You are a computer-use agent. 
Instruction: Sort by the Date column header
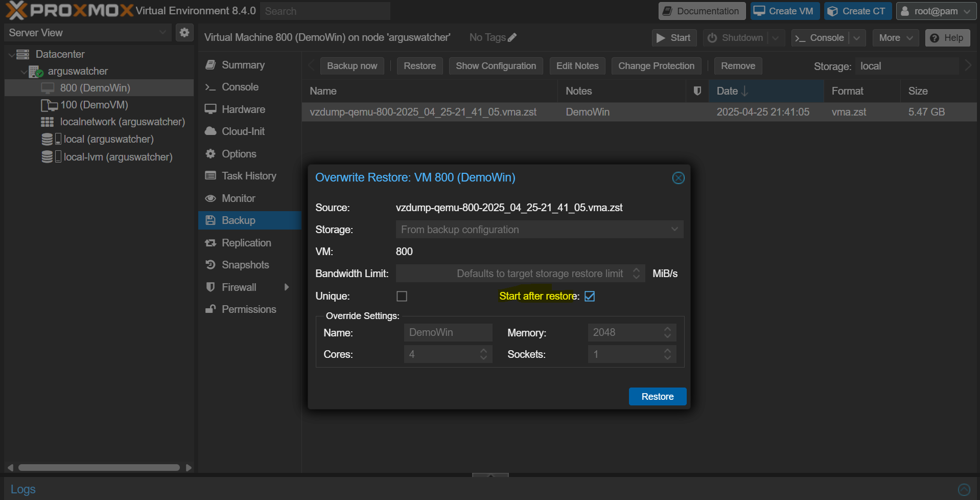coord(766,91)
